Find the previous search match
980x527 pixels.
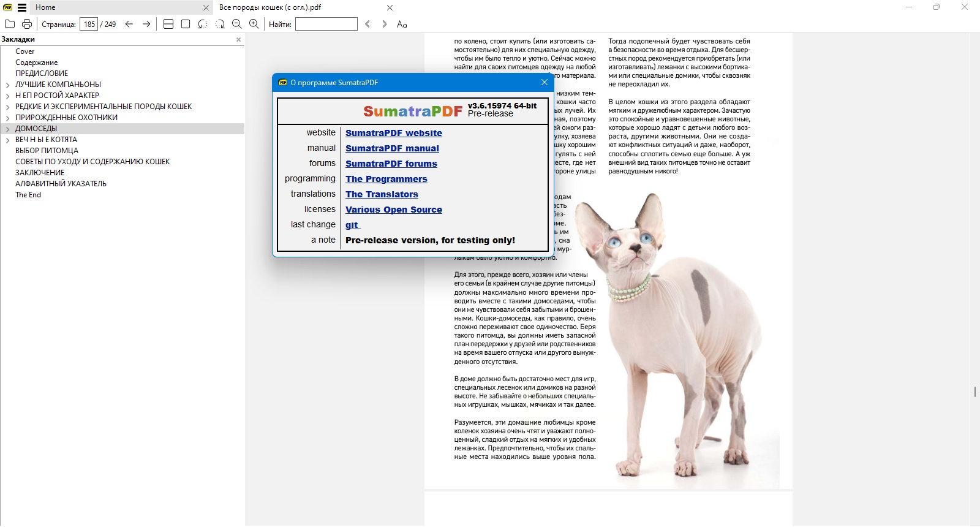tap(367, 24)
